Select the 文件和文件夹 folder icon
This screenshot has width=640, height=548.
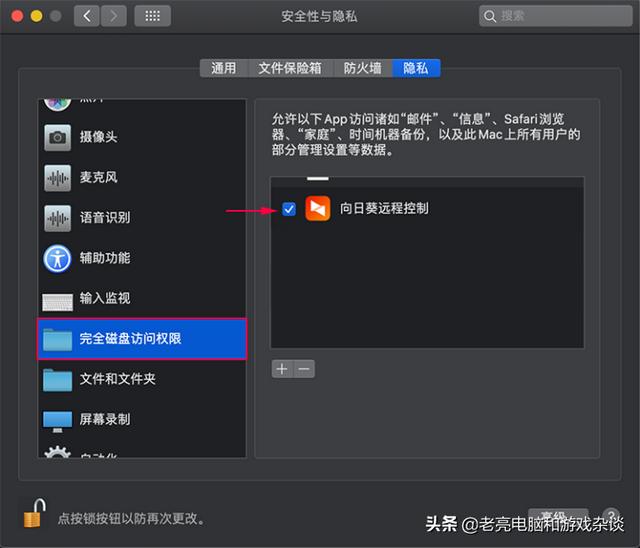point(58,379)
